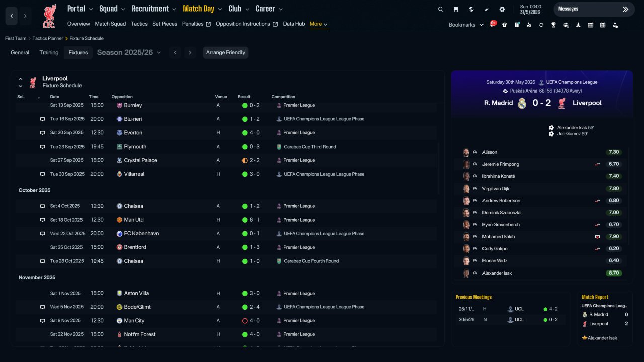Click the 25/11 previous meeting row
The image size is (644, 362).
pos(510,309)
